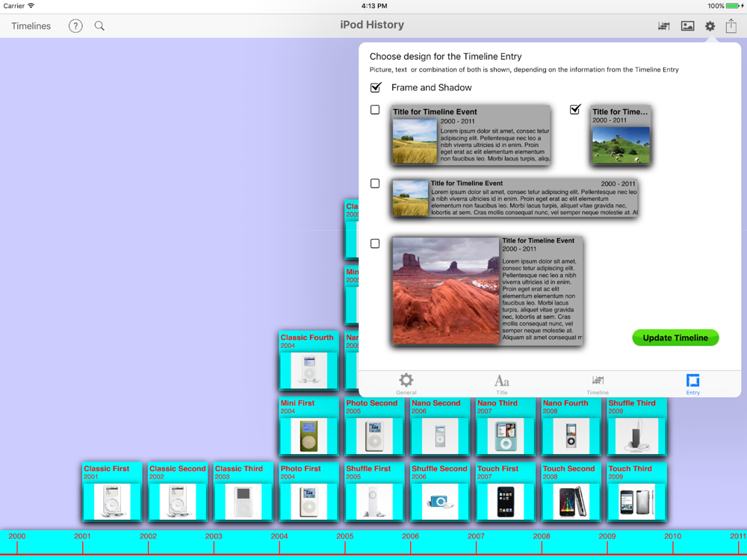Open the Shuffle Third 2009 entry
Screen dimensions: 747x560
point(636,426)
